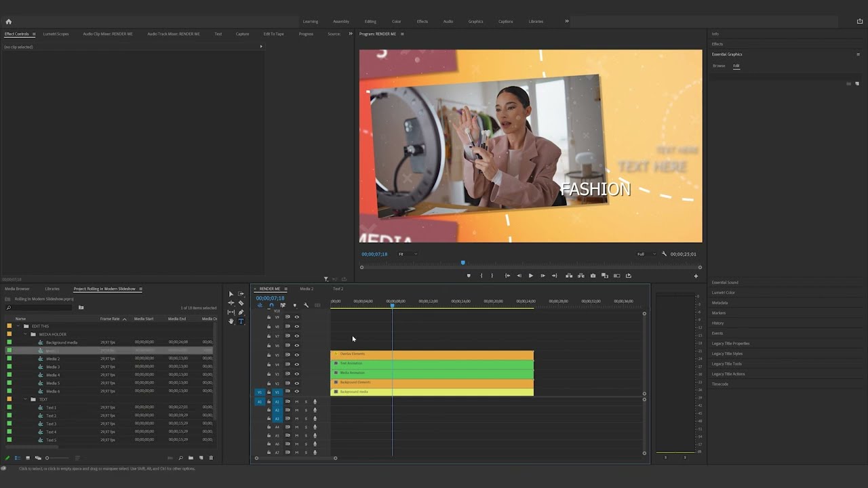Play the sequence in Program monitor
Image resolution: width=868 pixels, height=488 pixels.
pos(530,276)
